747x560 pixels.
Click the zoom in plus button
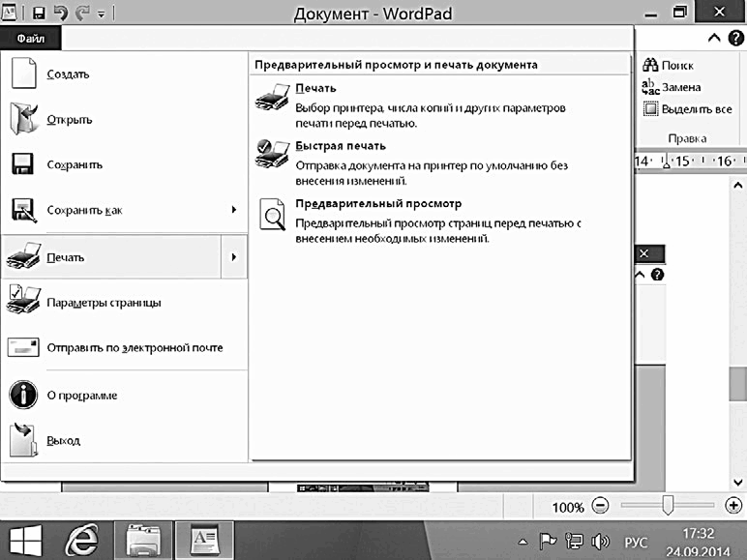[733, 505]
